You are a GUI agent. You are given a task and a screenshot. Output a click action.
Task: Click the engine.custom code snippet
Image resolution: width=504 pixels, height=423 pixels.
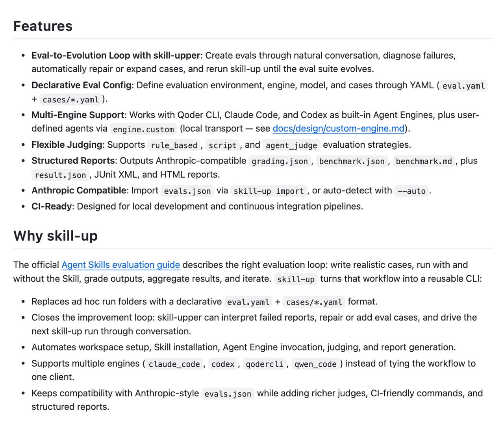tap(143, 129)
